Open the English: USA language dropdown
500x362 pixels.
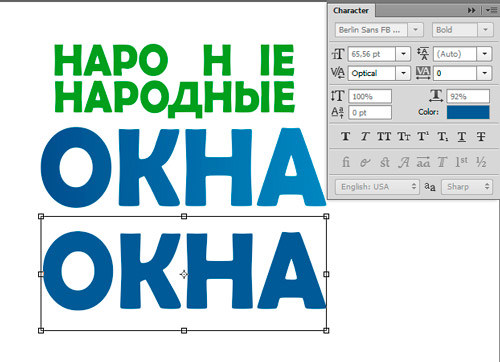tap(377, 187)
